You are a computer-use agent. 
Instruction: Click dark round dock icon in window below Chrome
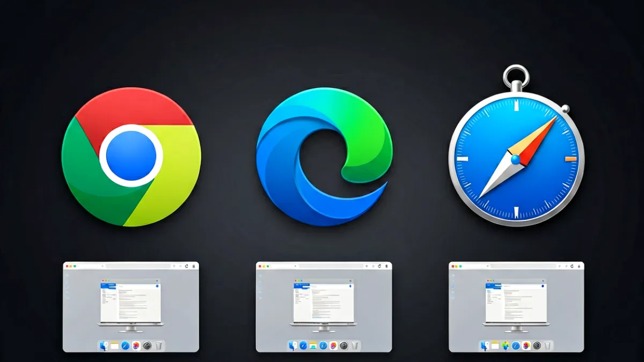tap(147, 346)
